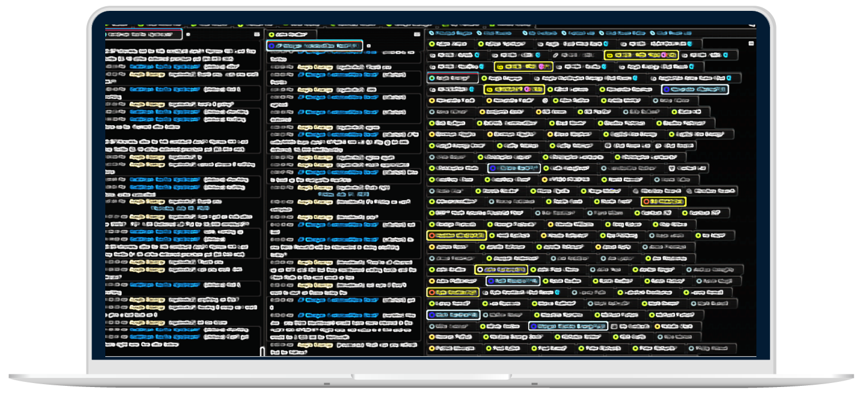
Task: Click the menu icon of the contacts panel
Action: pyautogui.click(x=751, y=43)
